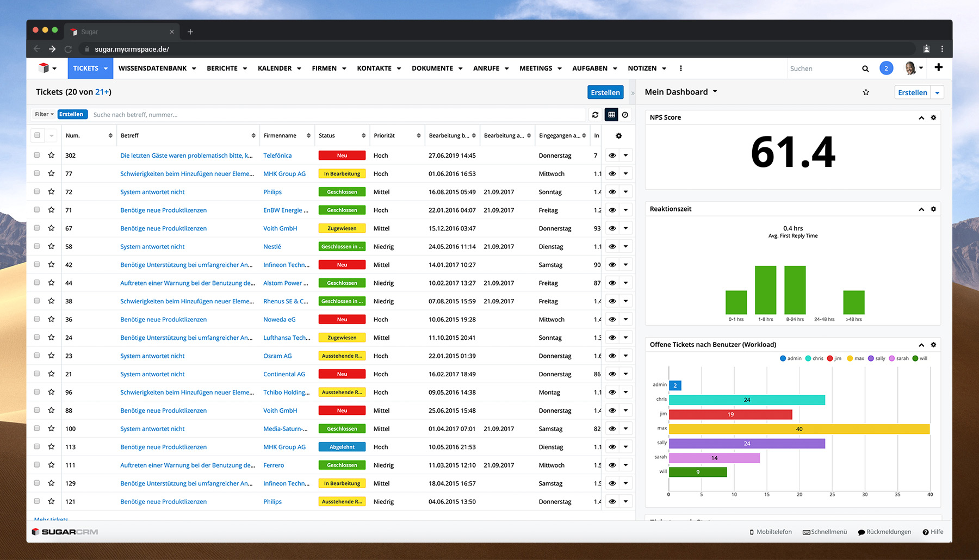Screen dimensions: 979x560
Task: Collapse the Reaktionszeit dashlet
Action: click(921, 209)
